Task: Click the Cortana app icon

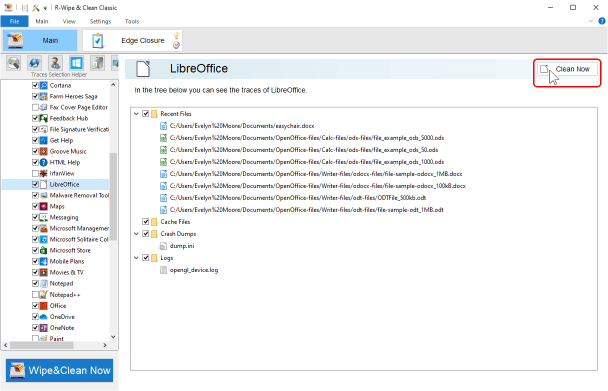Action: pyautogui.click(x=44, y=85)
